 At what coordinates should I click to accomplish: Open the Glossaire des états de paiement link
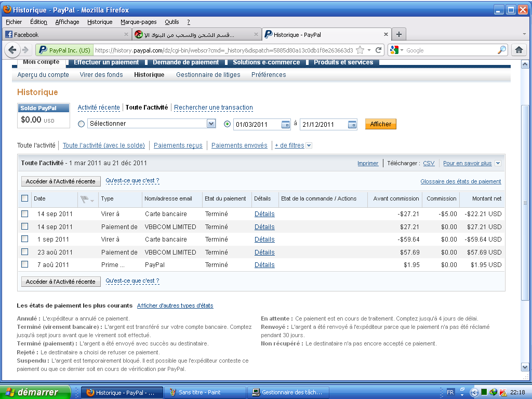point(461,181)
